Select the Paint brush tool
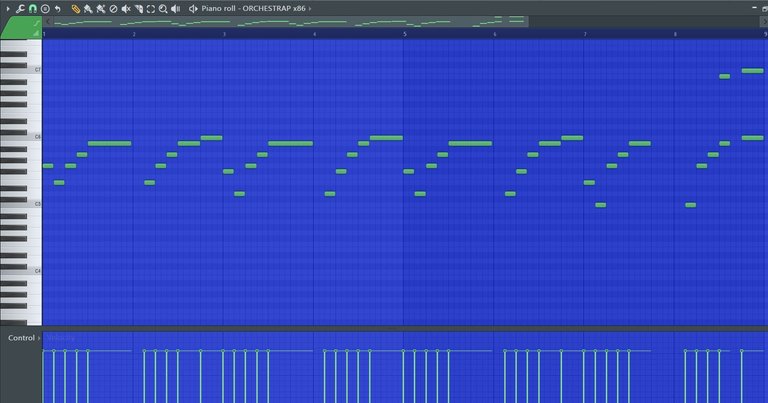768x403 pixels. click(88, 8)
